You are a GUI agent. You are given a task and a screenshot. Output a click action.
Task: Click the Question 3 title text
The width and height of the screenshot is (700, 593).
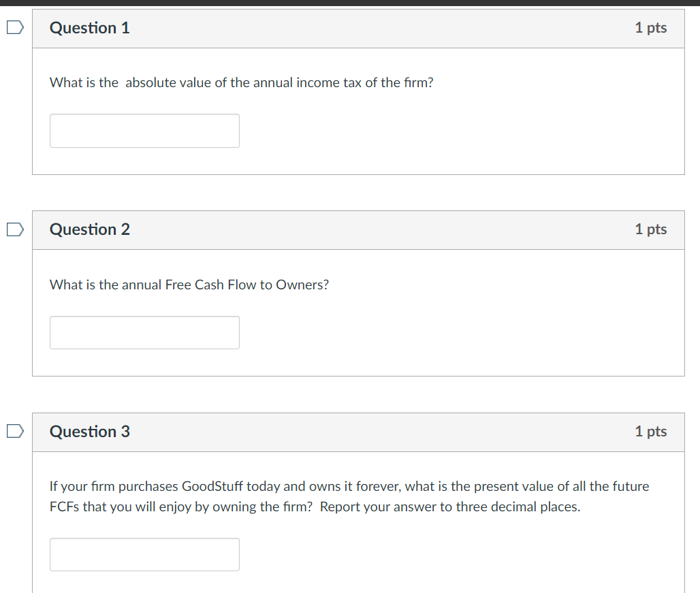coord(89,432)
